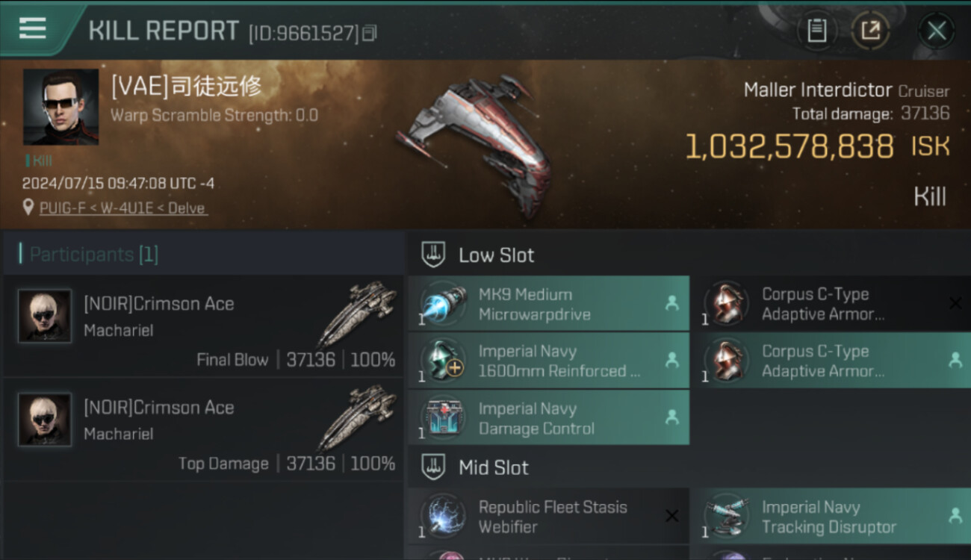The width and height of the screenshot is (971, 560).
Task: Collapse the Low Slot section
Action: pos(434,255)
